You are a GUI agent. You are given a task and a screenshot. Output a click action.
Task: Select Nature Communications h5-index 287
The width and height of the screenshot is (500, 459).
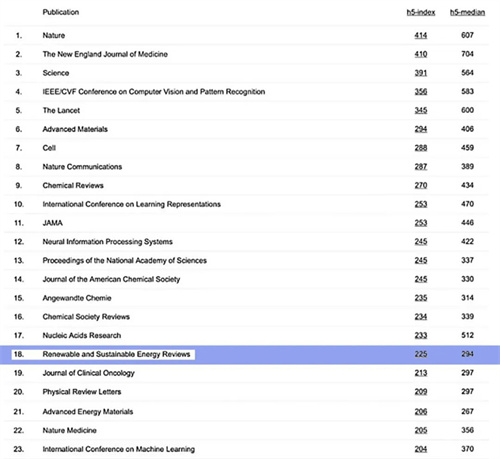421,166
